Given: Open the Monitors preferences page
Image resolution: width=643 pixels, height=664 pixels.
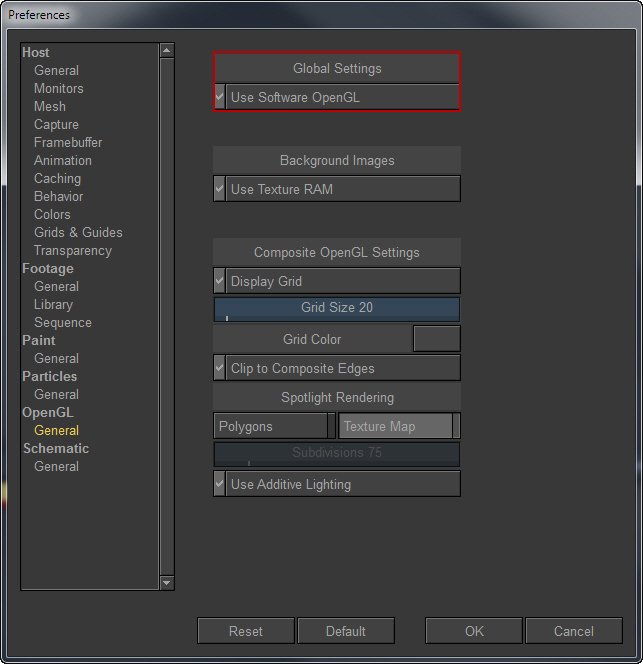Looking at the screenshot, I should pos(58,89).
